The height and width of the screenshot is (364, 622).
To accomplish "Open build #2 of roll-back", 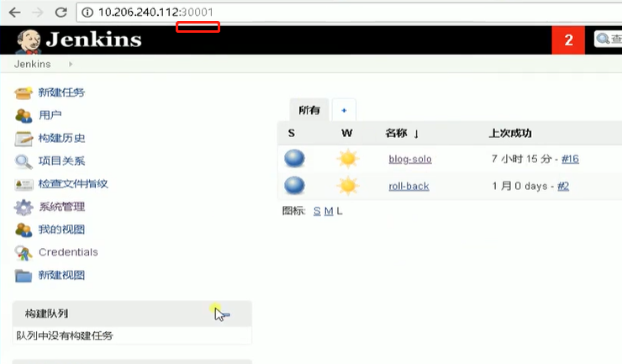I will (563, 186).
